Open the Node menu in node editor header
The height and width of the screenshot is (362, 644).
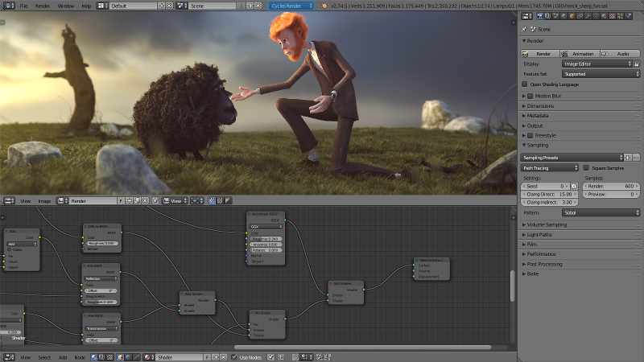coord(80,357)
